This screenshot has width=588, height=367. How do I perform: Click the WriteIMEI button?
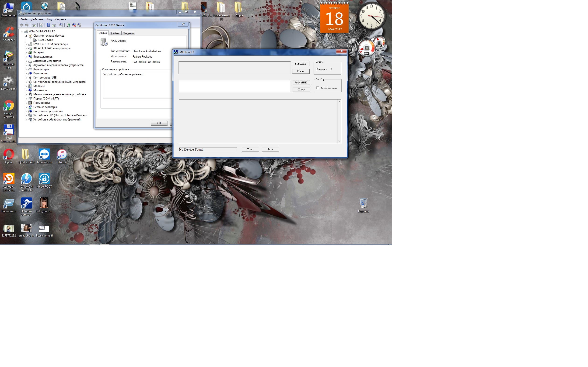click(301, 82)
